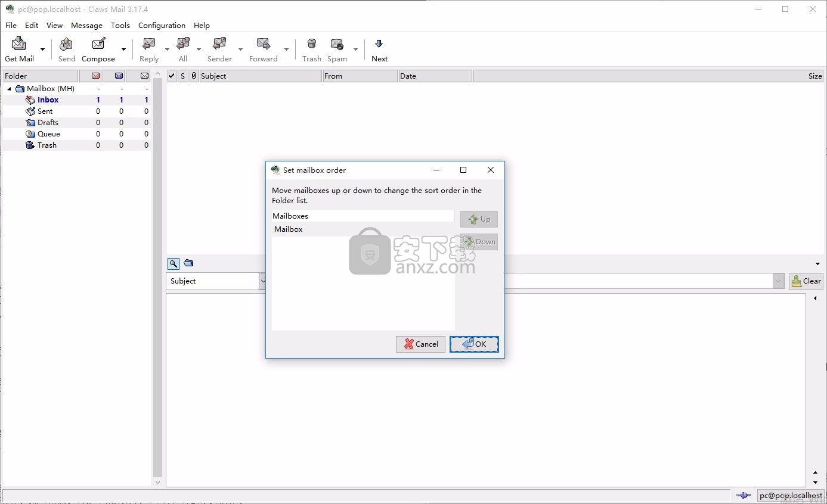
Task: Open the Sender dropdown arrow
Action: point(240,49)
